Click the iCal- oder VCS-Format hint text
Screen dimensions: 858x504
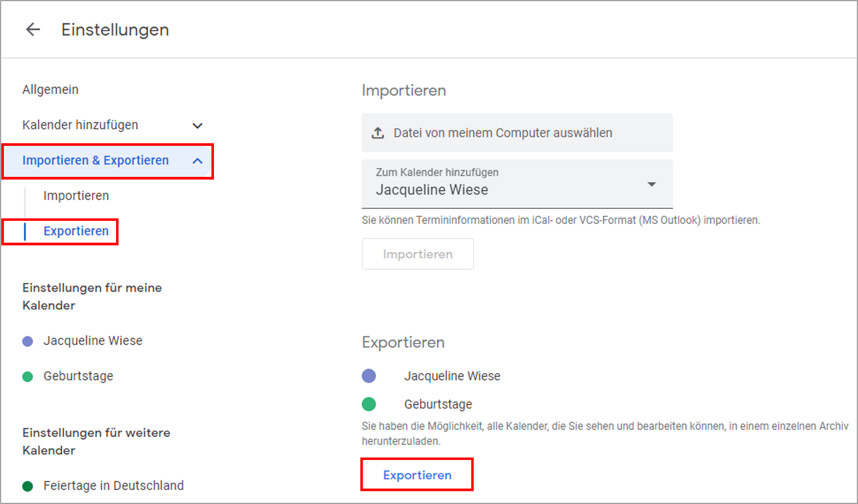pos(561,220)
